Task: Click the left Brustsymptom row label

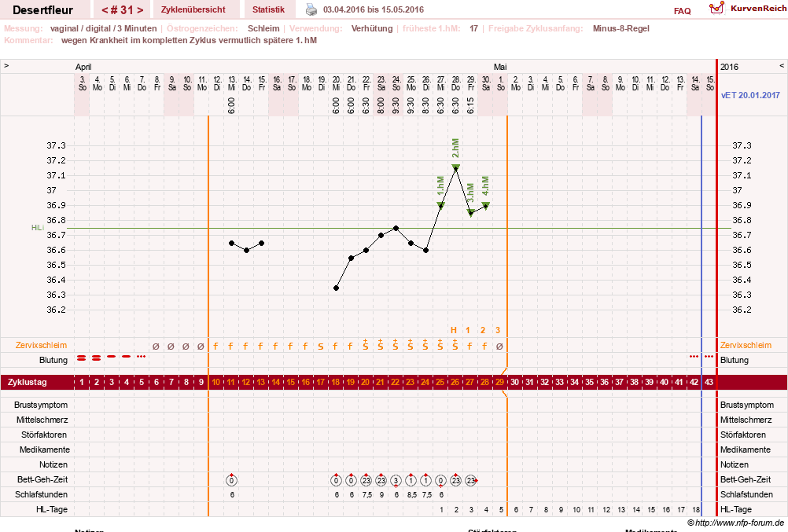Action: coord(41,405)
